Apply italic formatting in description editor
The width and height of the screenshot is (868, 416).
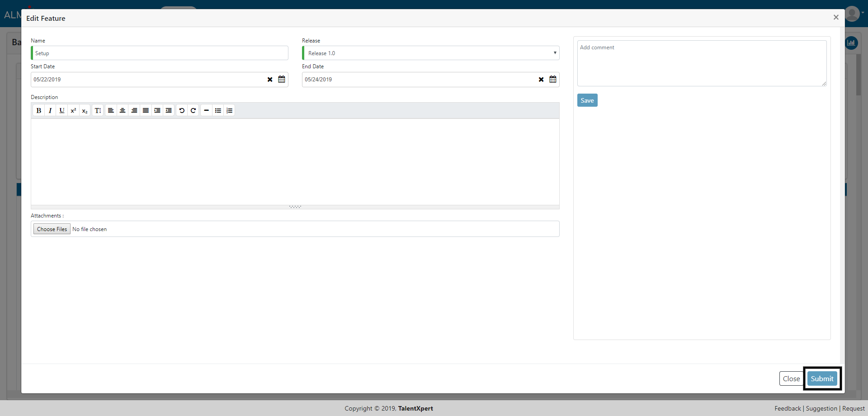(50, 110)
